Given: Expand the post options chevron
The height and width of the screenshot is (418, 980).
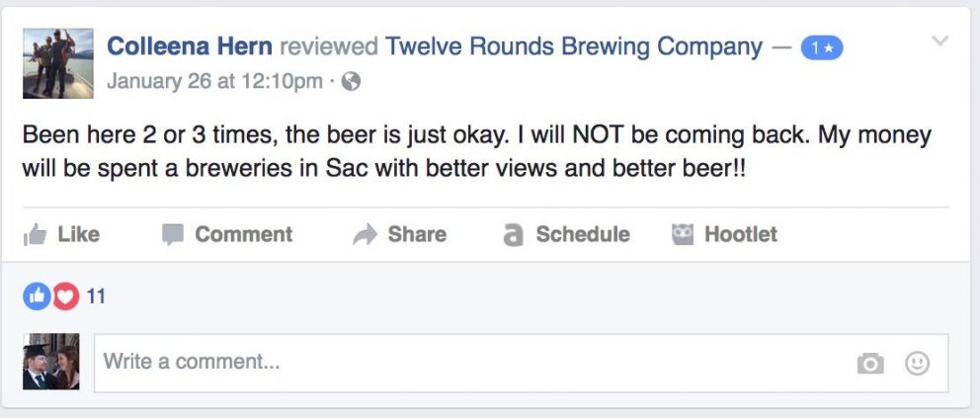Looking at the screenshot, I should point(940,42).
